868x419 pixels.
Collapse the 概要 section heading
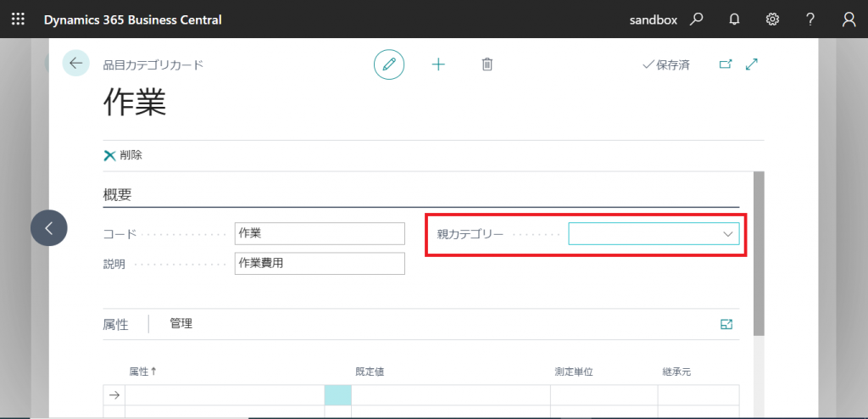(x=118, y=194)
